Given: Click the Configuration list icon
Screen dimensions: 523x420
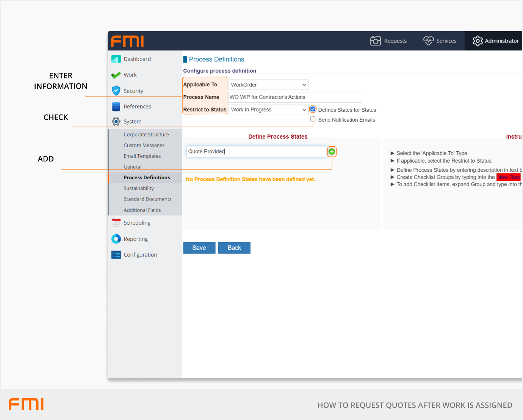Looking at the screenshot, I should click(x=116, y=255).
